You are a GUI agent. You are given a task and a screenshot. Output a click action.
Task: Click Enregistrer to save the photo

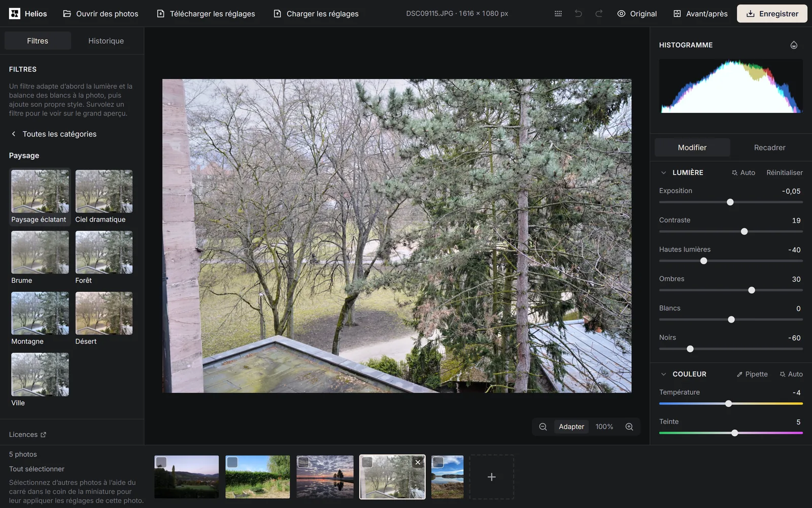(772, 14)
